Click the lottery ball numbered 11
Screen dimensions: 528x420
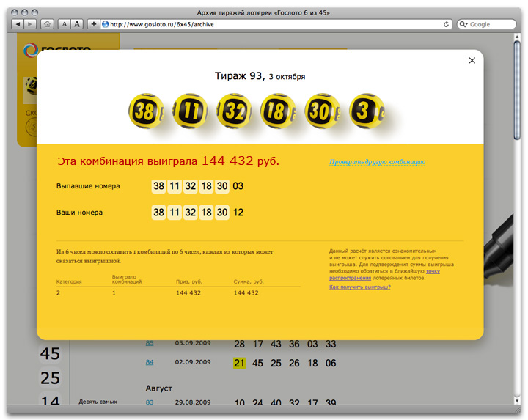tap(190, 111)
